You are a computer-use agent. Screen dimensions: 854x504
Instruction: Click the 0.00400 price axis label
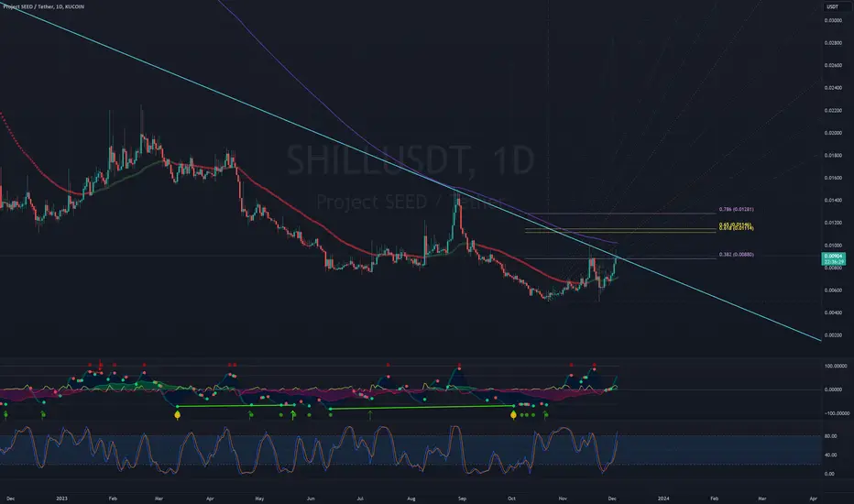pos(833,312)
